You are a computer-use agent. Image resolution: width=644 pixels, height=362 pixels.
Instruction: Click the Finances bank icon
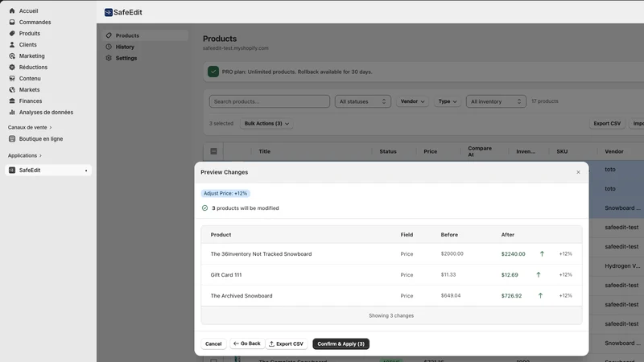(12, 101)
